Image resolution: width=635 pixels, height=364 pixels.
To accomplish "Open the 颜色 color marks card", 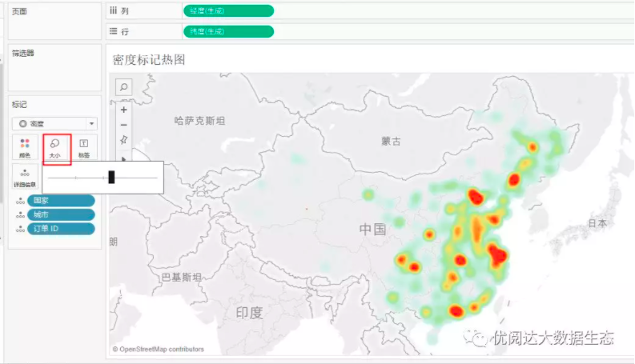I will coord(25,147).
